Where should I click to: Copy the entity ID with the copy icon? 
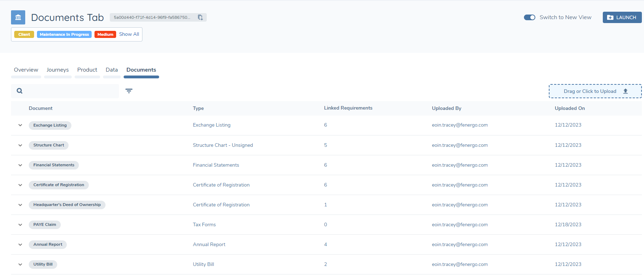[200, 17]
